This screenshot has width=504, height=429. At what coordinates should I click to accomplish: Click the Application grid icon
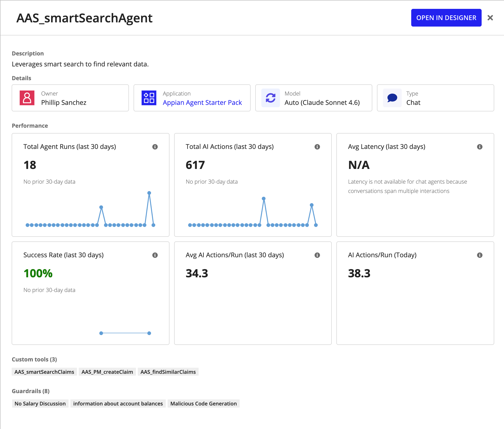coord(149,98)
